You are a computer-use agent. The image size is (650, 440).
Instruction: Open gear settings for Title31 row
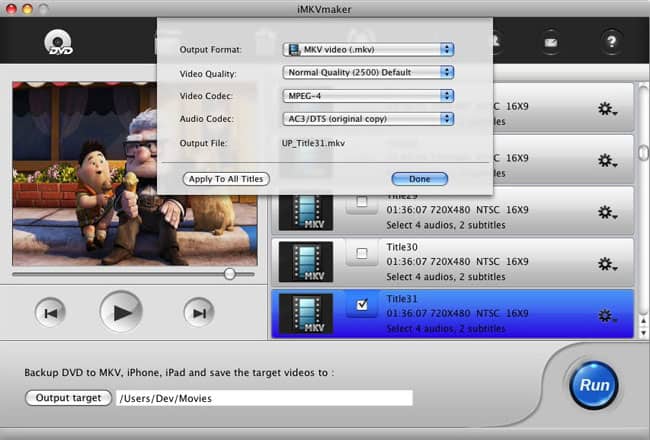click(x=607, y=316)
